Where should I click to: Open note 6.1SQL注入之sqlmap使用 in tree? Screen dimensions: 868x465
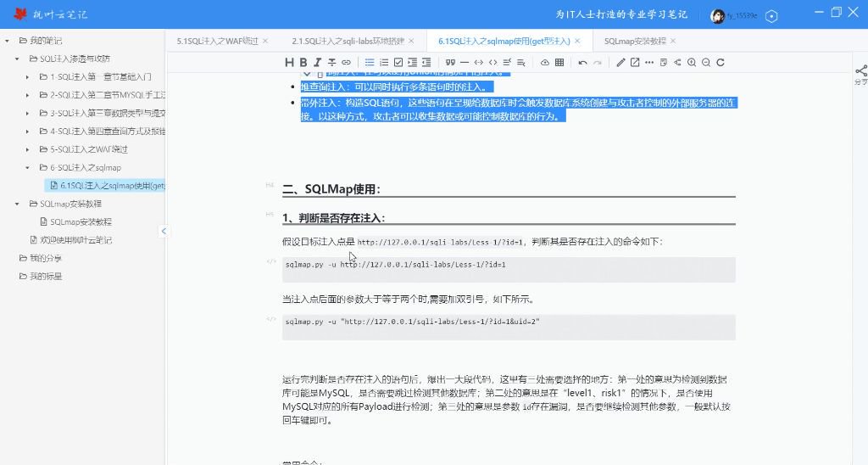click(x=105, y=186)
